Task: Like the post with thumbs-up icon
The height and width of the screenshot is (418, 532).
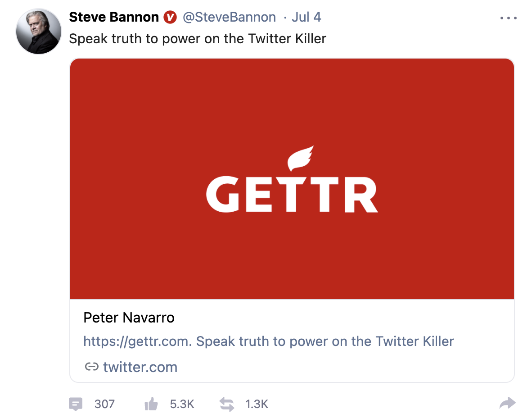Action: 151,404
